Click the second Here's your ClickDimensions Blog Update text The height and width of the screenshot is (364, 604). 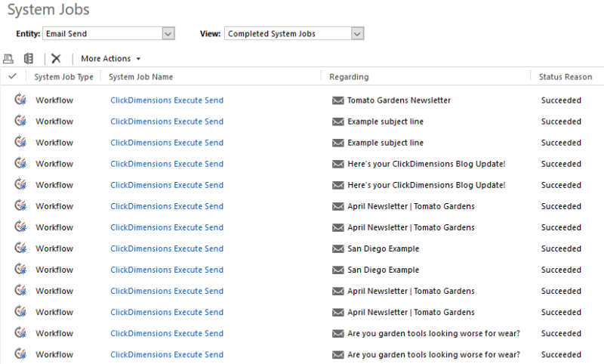coord(427,185)
